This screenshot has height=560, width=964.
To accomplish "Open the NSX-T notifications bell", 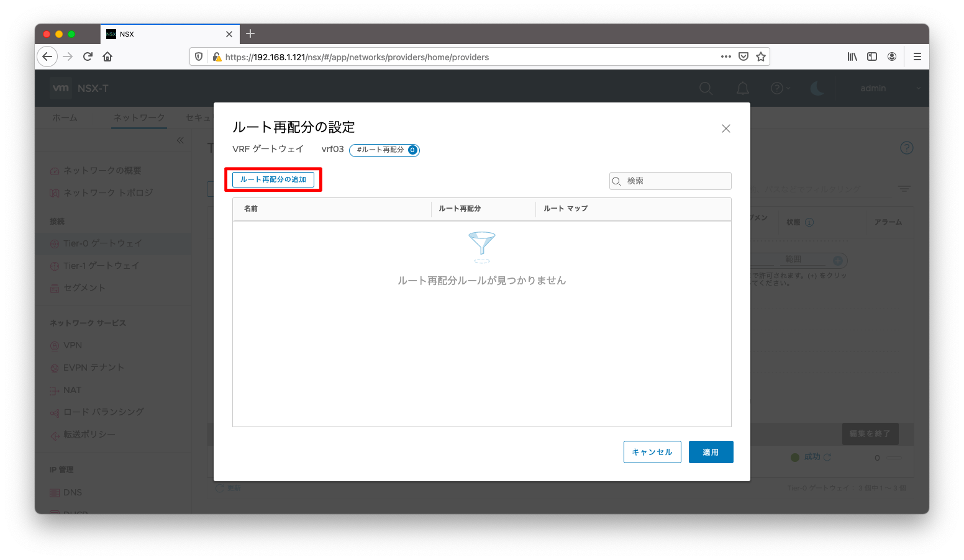I will [743, 88].
